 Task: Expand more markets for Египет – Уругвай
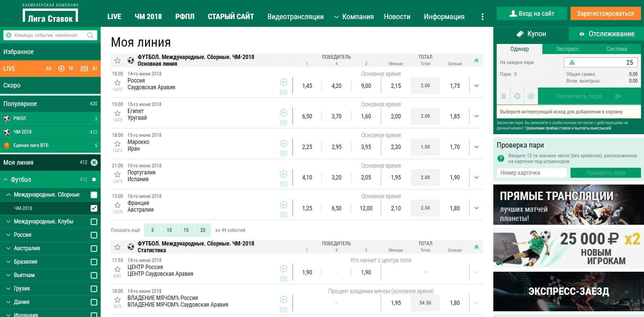click(477, 116)
